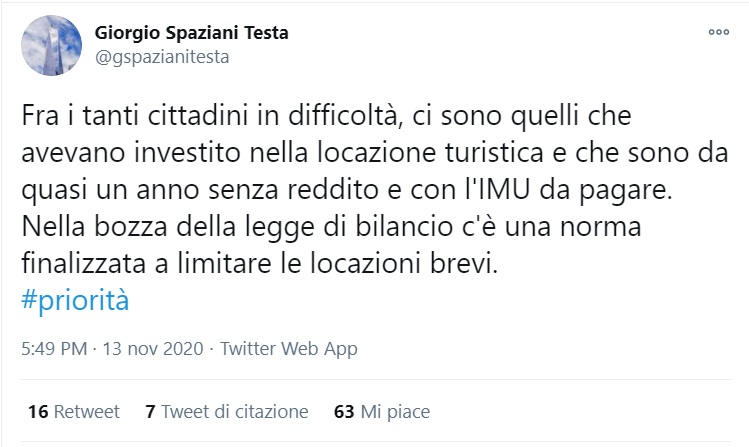Click the 5:49 PM timestamp
749x447 pixels.
point(53,349)
